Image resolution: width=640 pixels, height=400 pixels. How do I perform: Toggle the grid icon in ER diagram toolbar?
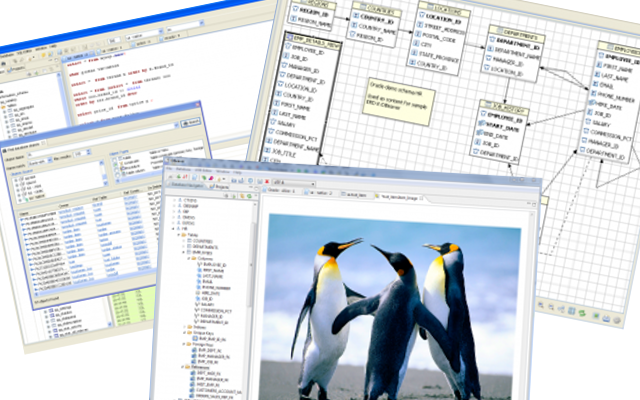tap(571, 311)
